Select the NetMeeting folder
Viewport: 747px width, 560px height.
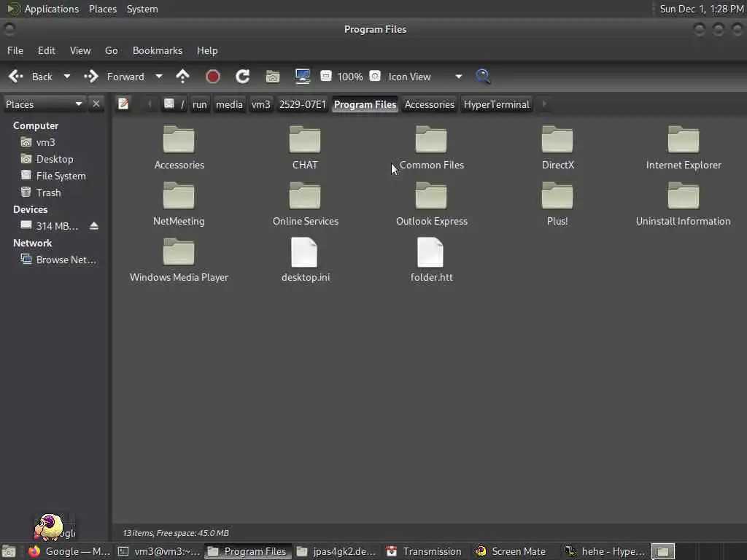tap(179, 204)
